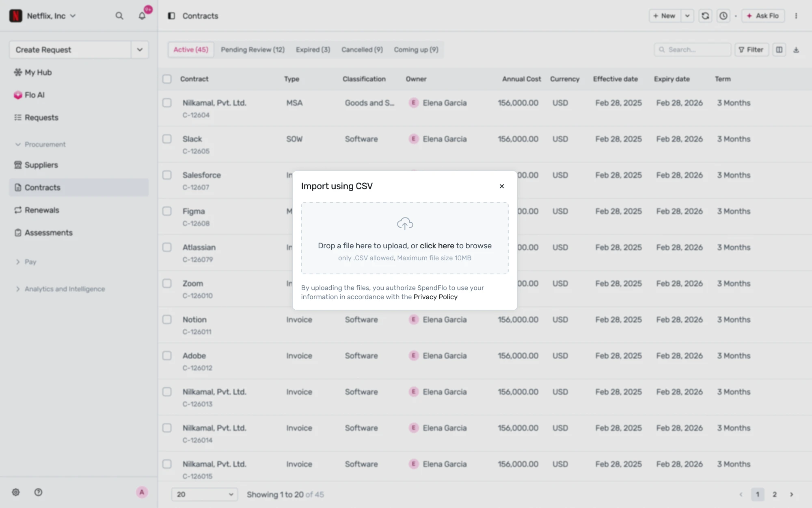Open the Netflix, Inc workspace dropdown
Viewport: 812px width, 508px height.
tap(51, 16)
